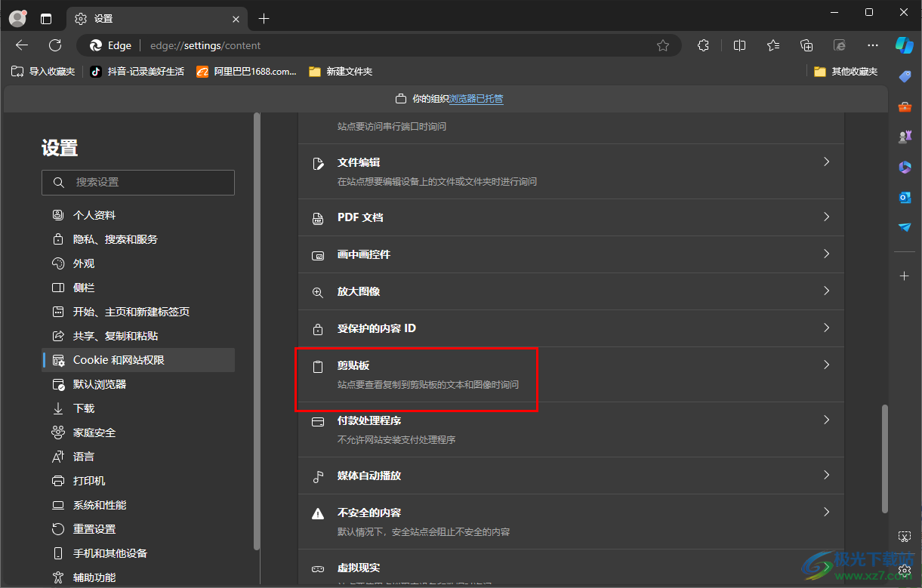Expand 放大图像 chevron arrow
The image size is (922, 588).
coord(826,291)
